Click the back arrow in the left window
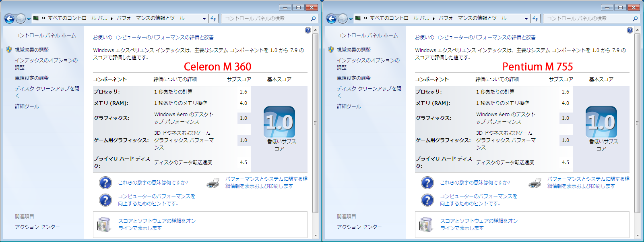 9,19
